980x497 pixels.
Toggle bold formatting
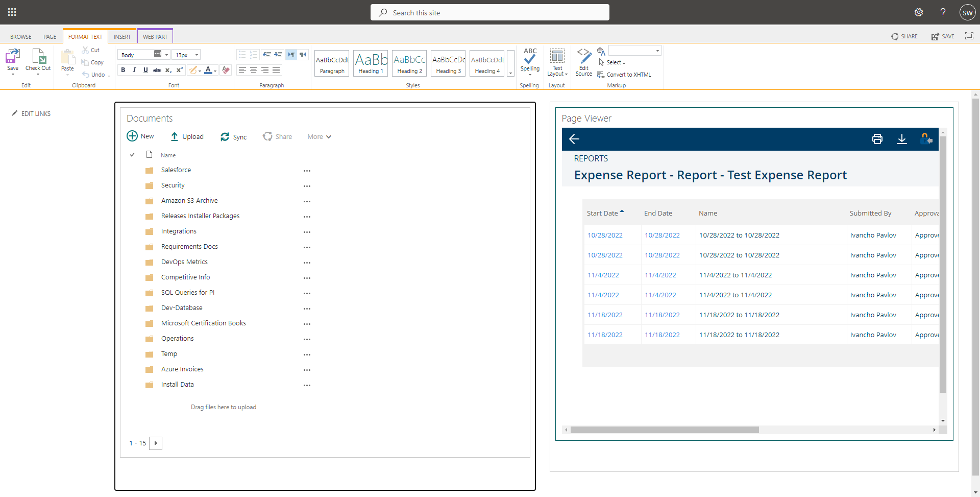click(123, 70)
